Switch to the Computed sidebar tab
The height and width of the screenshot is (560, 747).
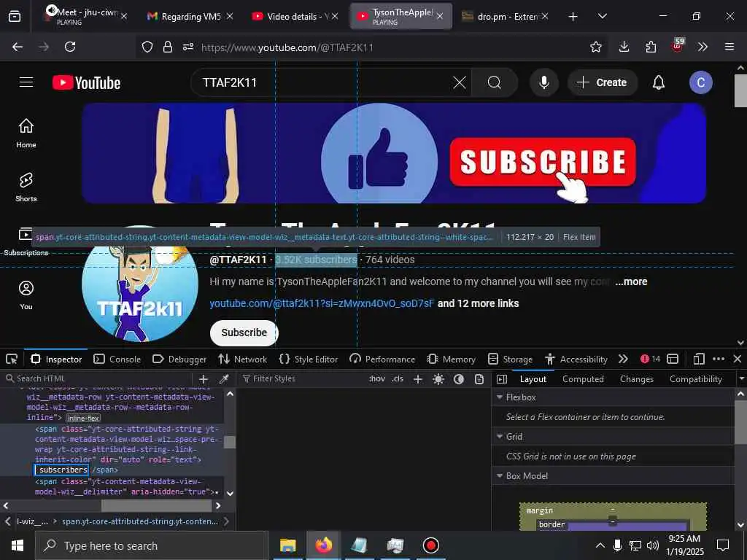coord(583,379)
